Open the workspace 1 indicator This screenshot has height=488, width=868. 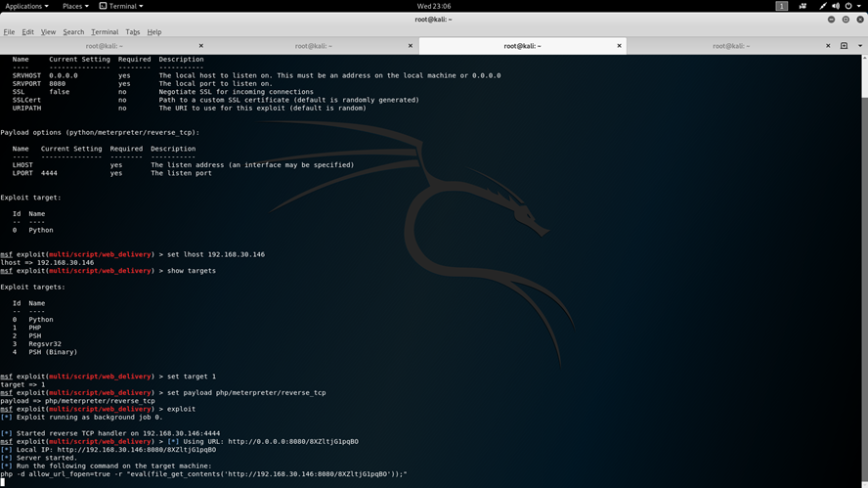tap(781, 6)
